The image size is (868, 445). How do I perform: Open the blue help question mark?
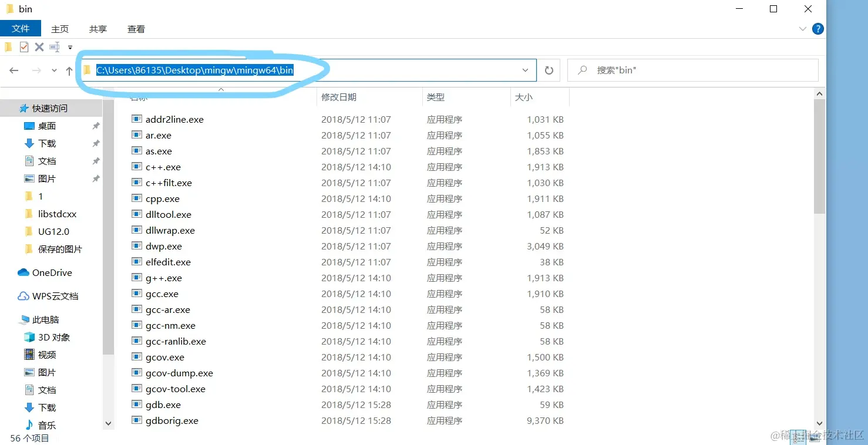pyautogui.click(x=817, y=29)
